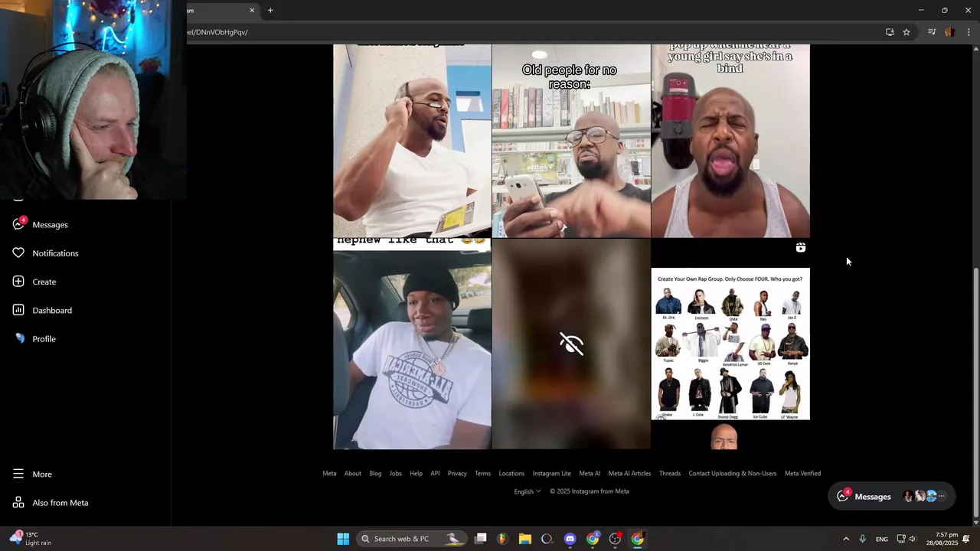980x551 pixels.
Task: Open the Privacy footer link
Action: tap(457, 473)
